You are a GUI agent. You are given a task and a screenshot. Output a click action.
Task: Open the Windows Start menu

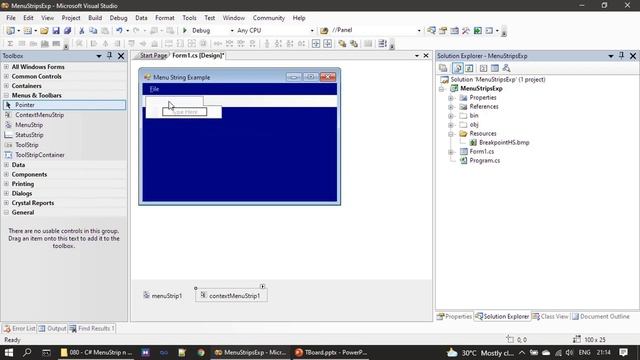click(x=9, y=353)
